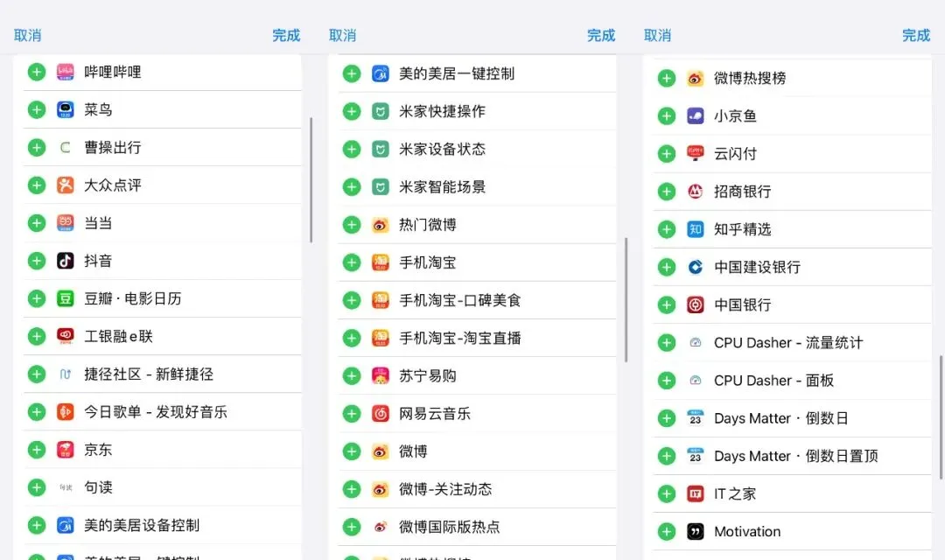Tap the 抖音 app icon

click(65, 261)
